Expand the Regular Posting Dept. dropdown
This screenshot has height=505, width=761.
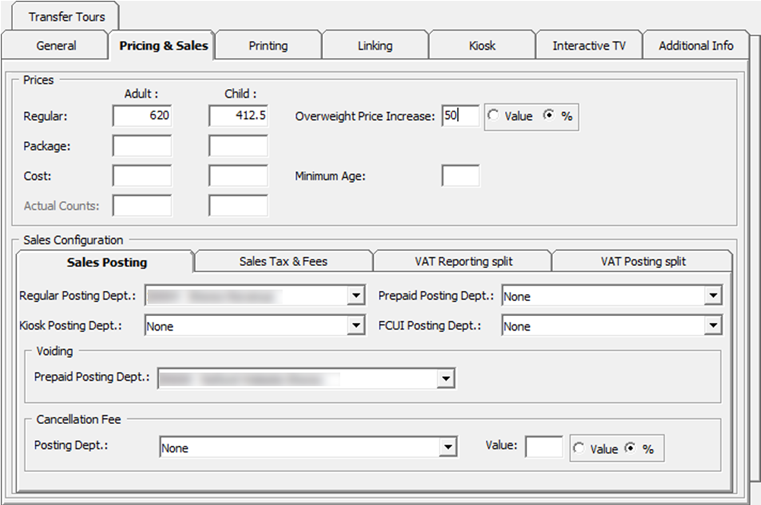356,295
